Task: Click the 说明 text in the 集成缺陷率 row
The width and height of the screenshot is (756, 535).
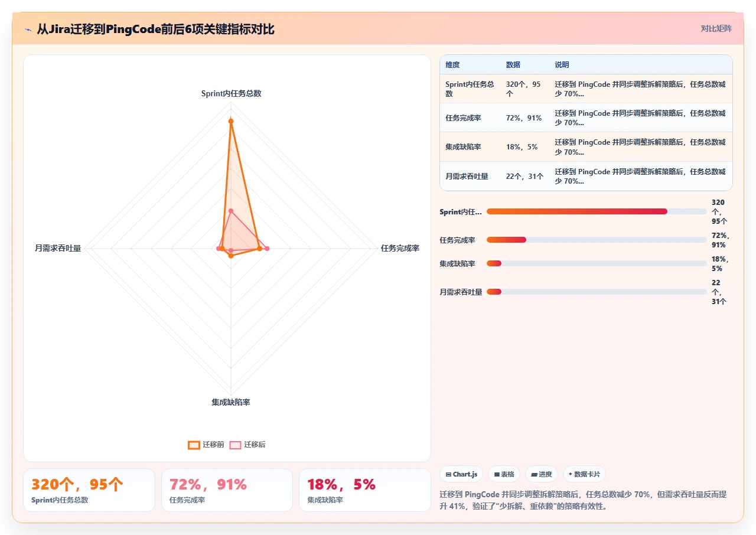Action: pyautogui.click(x=640, y=147)
